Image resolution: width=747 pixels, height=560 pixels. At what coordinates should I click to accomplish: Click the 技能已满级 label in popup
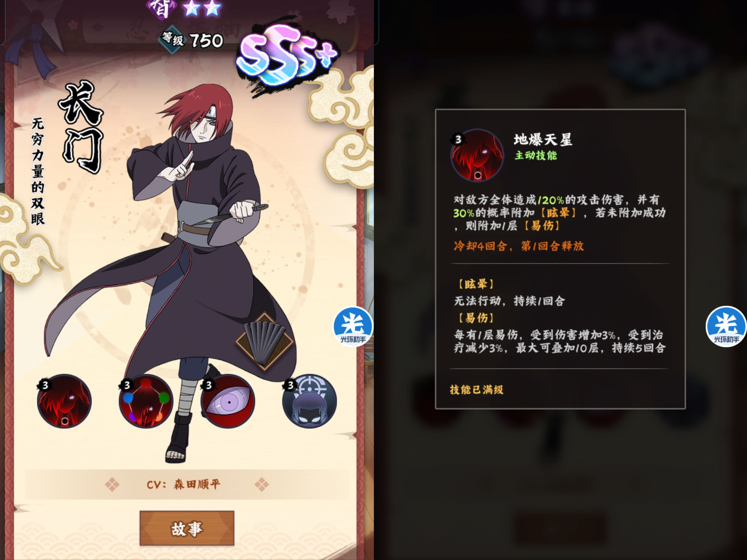(x=477, y=390)
